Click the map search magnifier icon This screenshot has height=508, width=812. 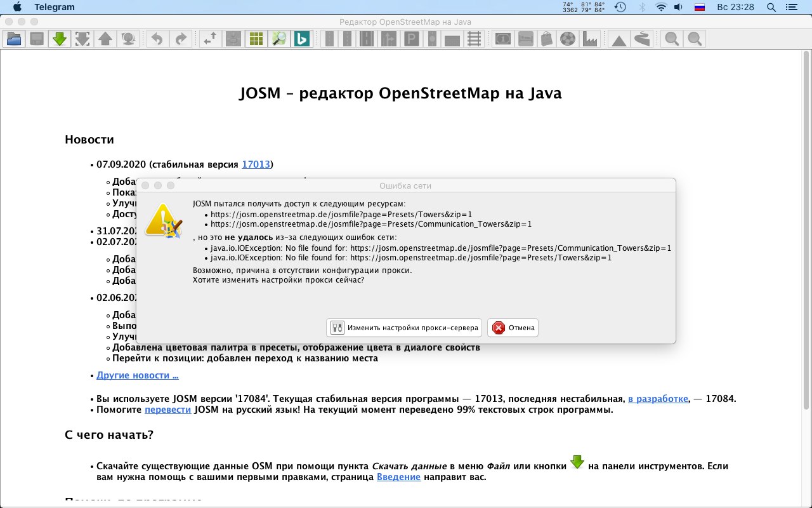[x=278, y=39]
